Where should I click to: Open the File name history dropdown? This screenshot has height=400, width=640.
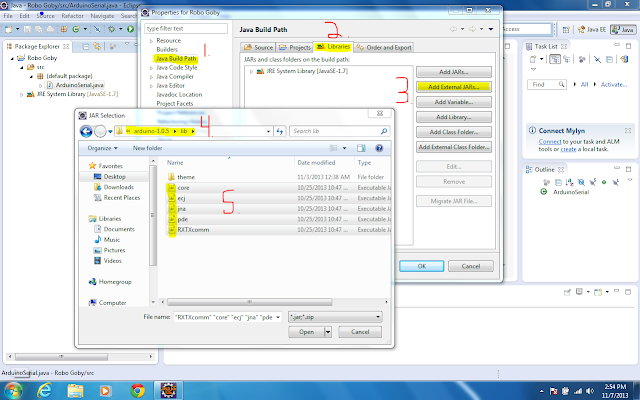(278, 317)
